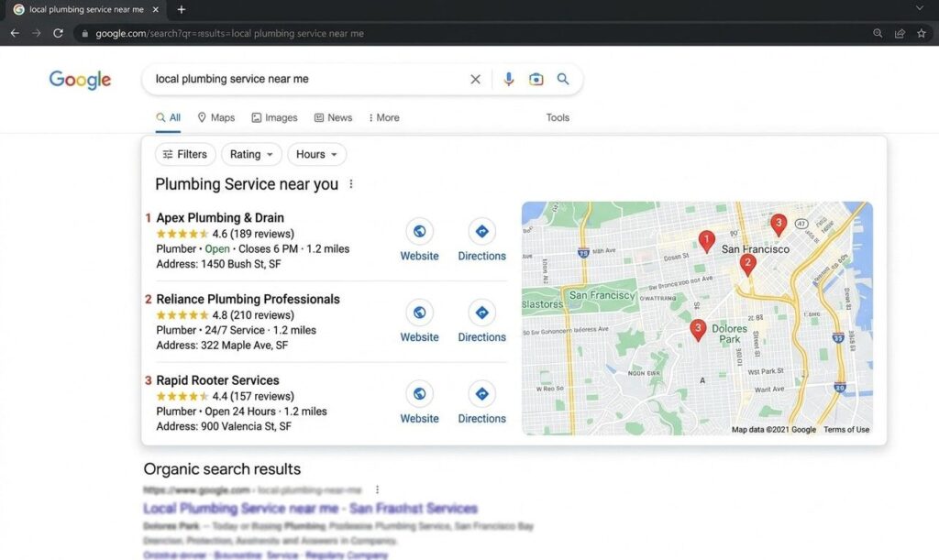Expand the Rating filter dropdown
The width and height of the screenshot is (939, 560).
tap(251, 154)
